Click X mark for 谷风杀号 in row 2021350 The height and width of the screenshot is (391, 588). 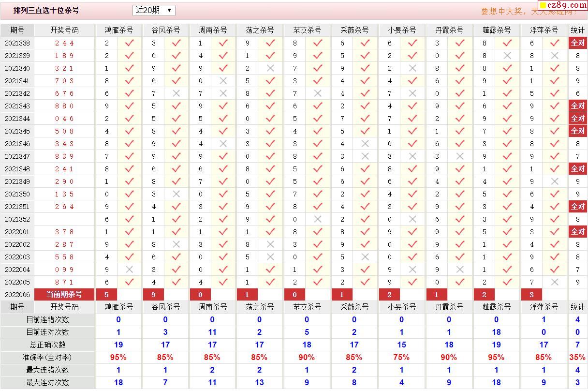point(176,194)
